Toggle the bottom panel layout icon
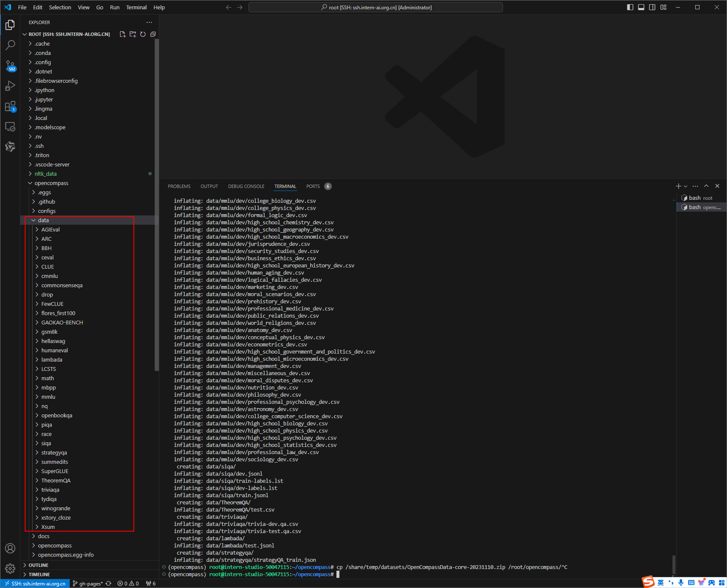Viewport: 727px width, 588px height. (641, 7)
